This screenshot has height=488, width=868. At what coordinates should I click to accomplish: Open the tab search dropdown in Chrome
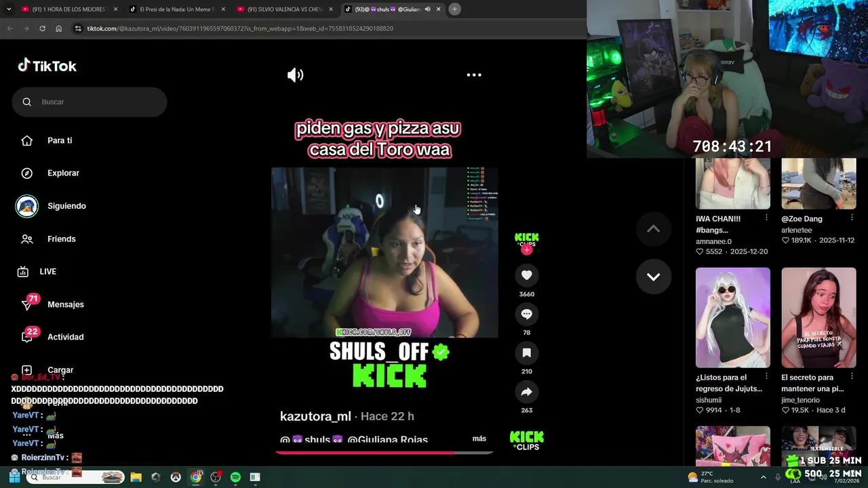coord(7,9)
